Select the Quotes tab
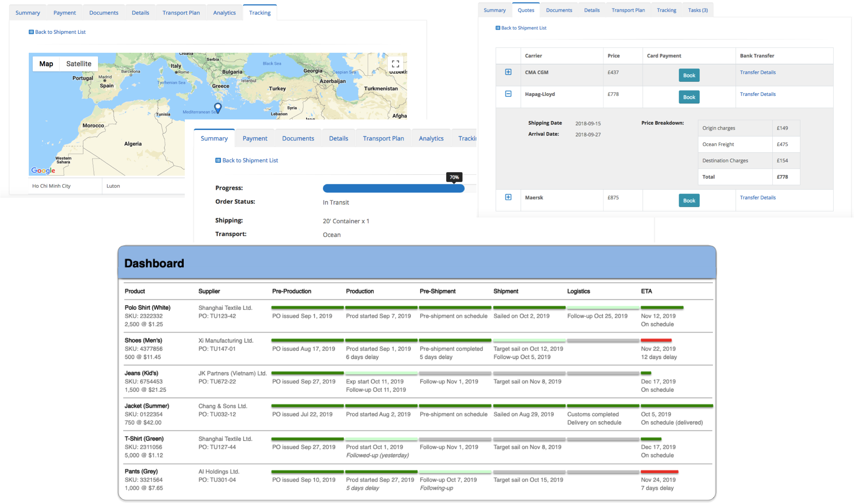 point(526,10)
